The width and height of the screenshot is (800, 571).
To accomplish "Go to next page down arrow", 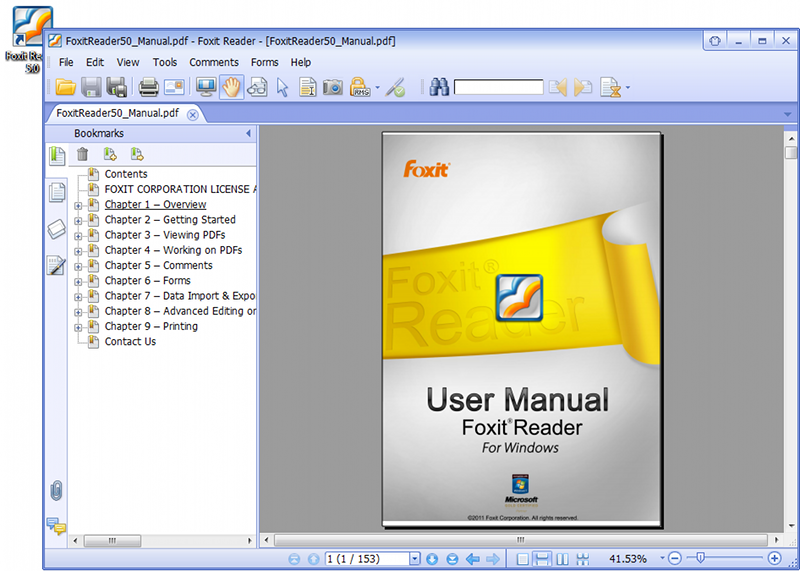I will (432, 559).
